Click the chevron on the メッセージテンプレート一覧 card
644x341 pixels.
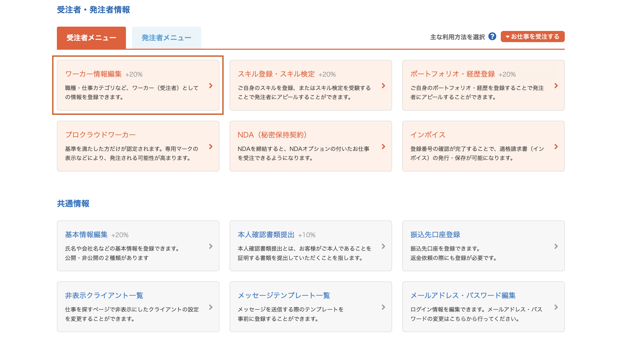click(x=383, y=307)
